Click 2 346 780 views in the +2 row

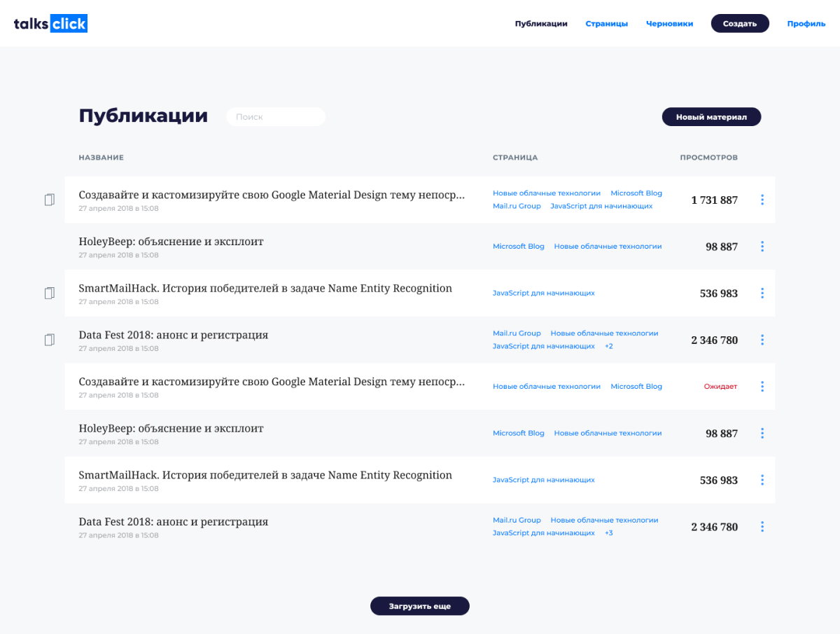pyautogui.click(x=714, y=340)
